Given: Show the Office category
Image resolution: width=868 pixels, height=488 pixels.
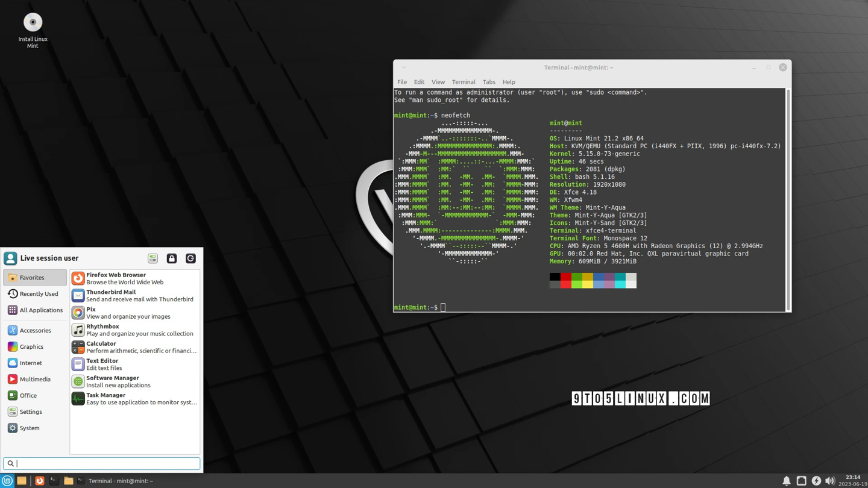Looking at the screenshot, I should pos(35,395).
